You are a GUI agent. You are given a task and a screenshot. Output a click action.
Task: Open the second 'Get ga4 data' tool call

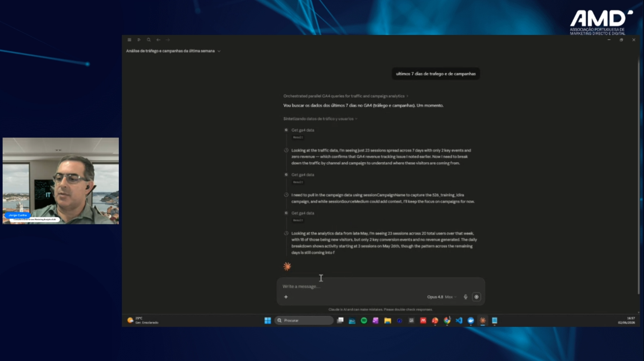[303, 174]
